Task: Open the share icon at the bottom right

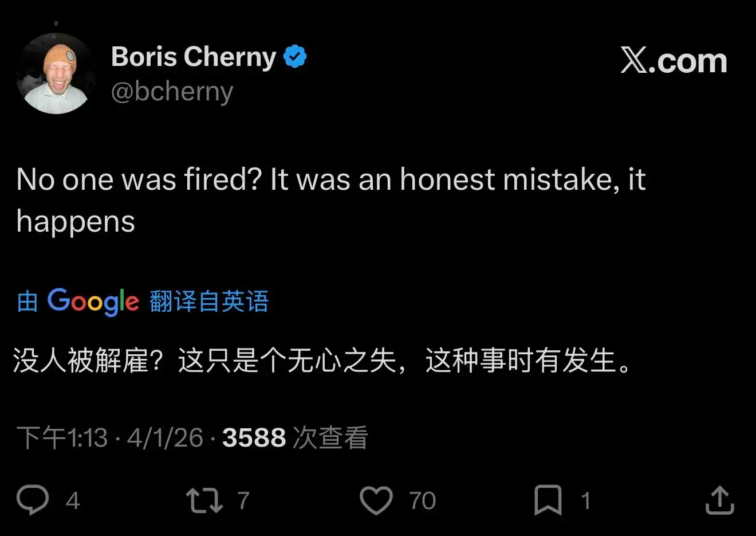Action: pos(719,500)
